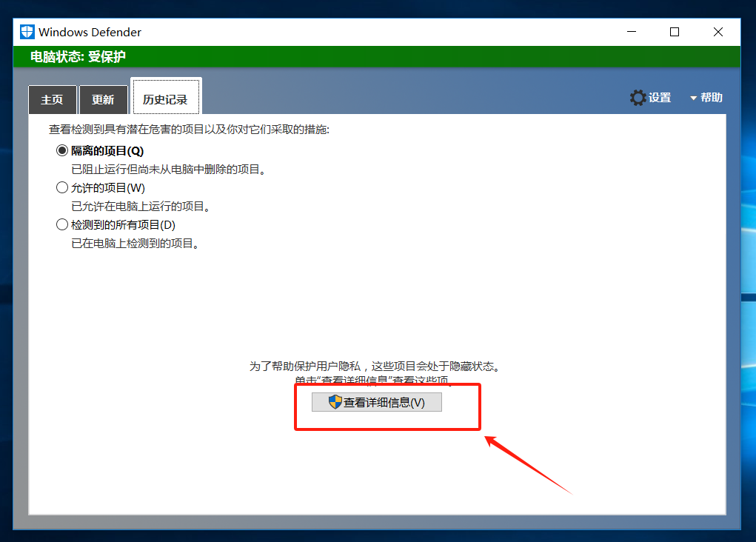Close the Windows Defender window

(718, 32)
